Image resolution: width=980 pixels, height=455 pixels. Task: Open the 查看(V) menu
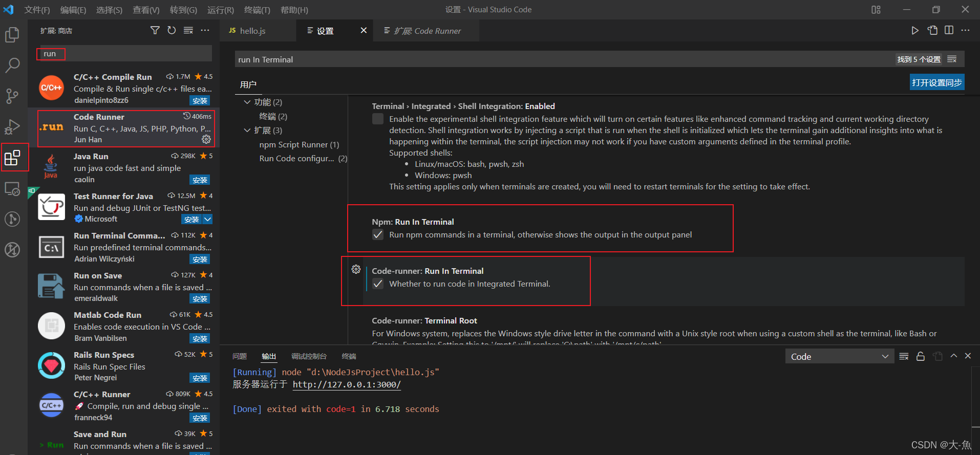[x=146, y=10]
